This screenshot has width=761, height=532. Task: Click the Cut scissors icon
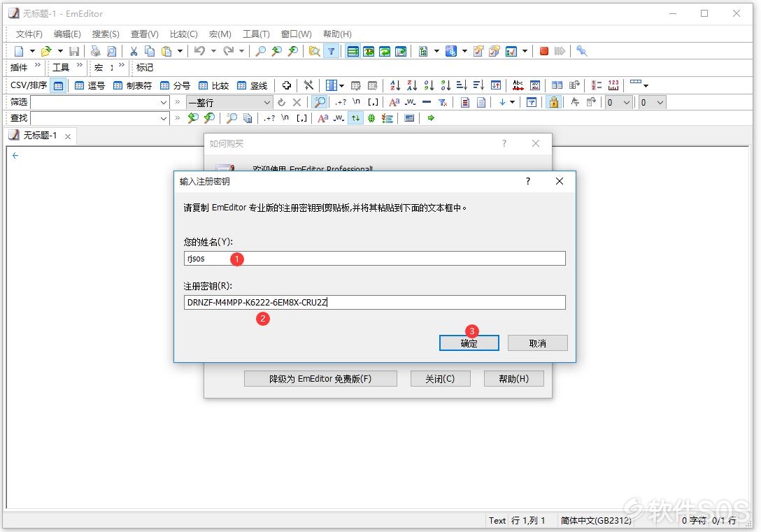click(134, 51)
